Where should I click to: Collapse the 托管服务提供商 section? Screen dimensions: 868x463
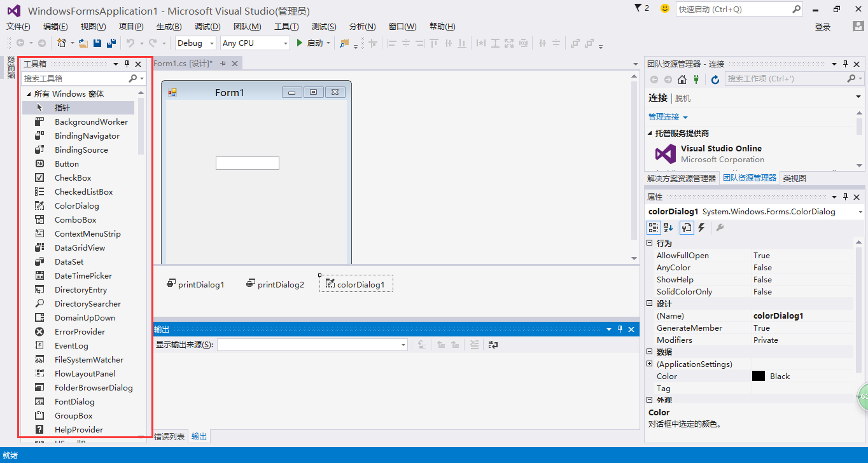coord(650,133)
